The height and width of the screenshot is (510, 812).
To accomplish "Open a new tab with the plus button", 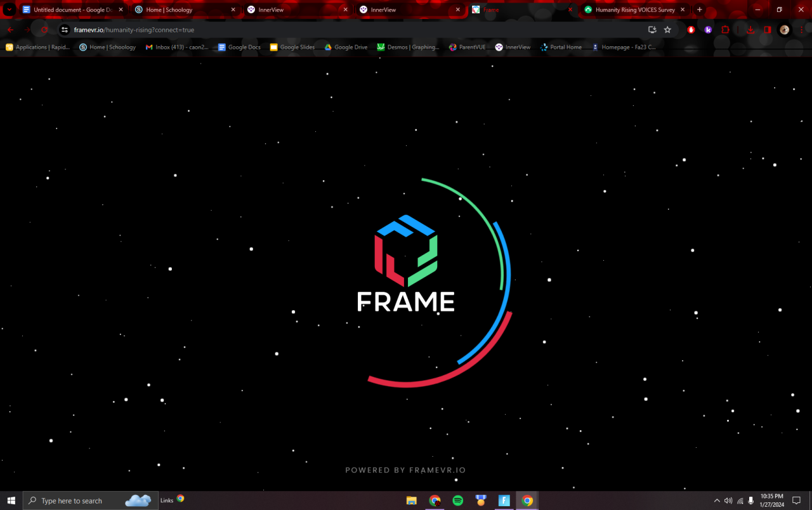I will 700,10.
